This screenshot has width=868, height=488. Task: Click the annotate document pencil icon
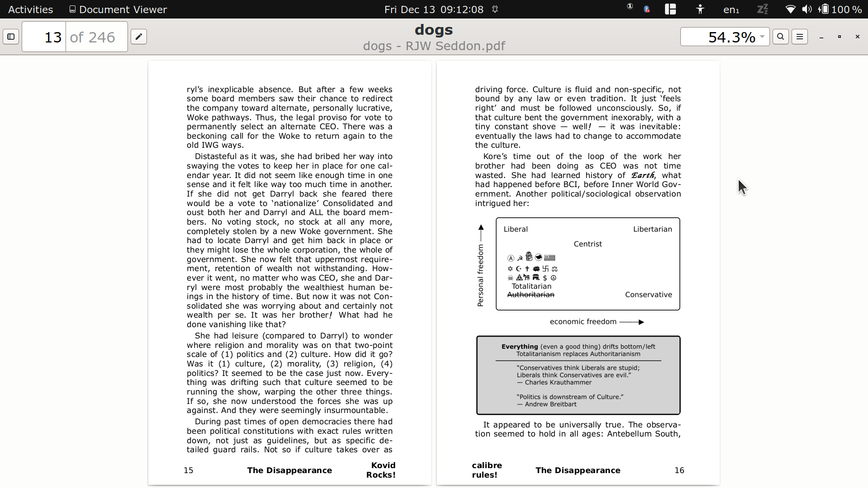pos(139,37)
